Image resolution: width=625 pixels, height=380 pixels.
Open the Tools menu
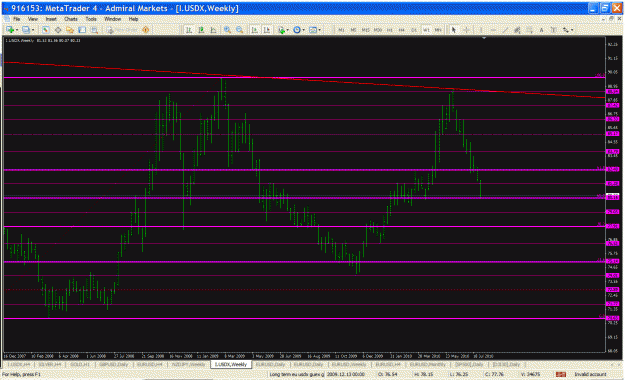91,19
